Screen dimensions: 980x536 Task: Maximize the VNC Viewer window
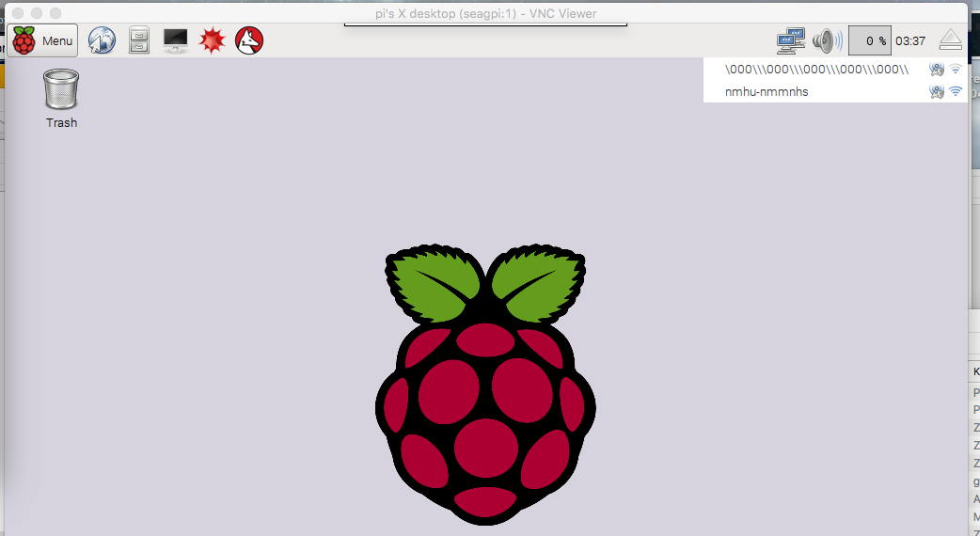(55, 13)
